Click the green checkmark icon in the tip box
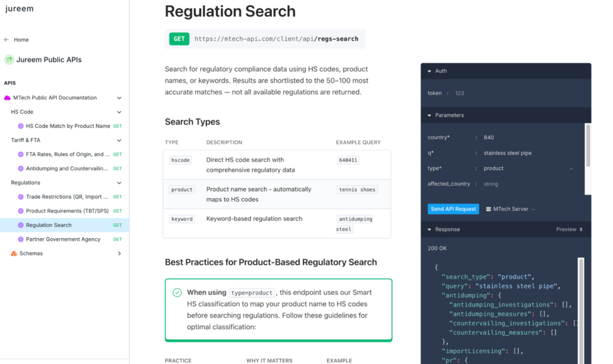 click(x=177, y=292)
